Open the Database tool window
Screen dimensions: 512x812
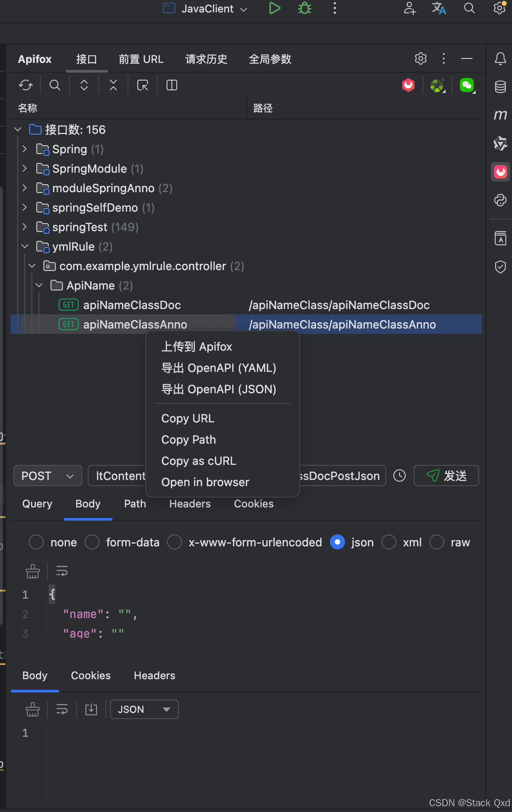[x=500, y=87]
